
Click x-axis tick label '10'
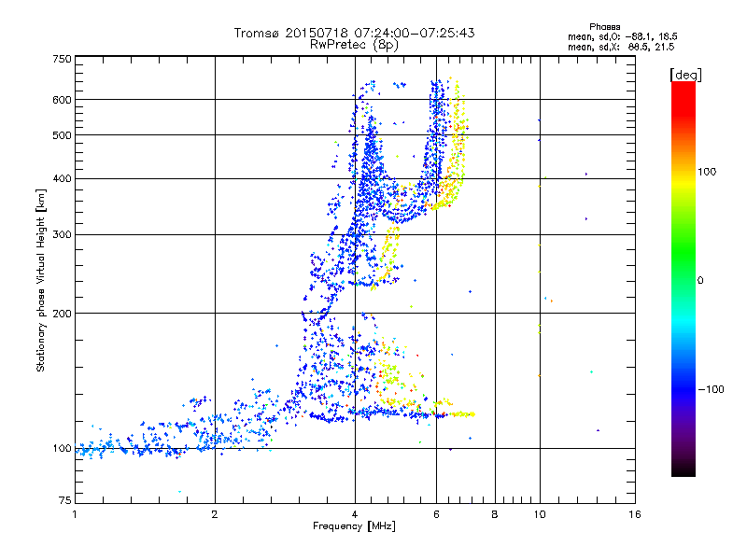540,514
